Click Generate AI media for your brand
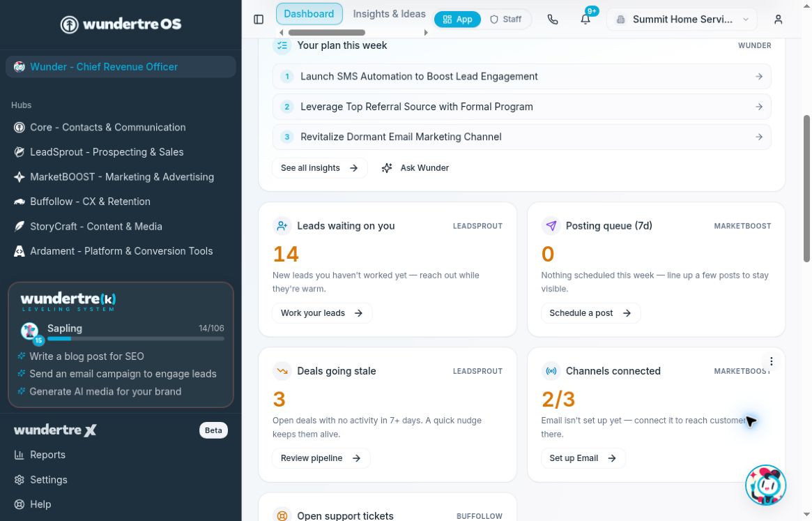 [105, 392]
